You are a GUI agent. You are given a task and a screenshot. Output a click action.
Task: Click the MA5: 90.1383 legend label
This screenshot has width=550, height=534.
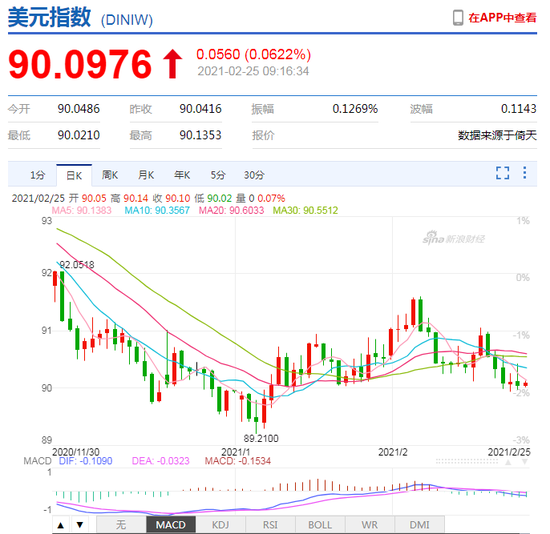(81, 210)
